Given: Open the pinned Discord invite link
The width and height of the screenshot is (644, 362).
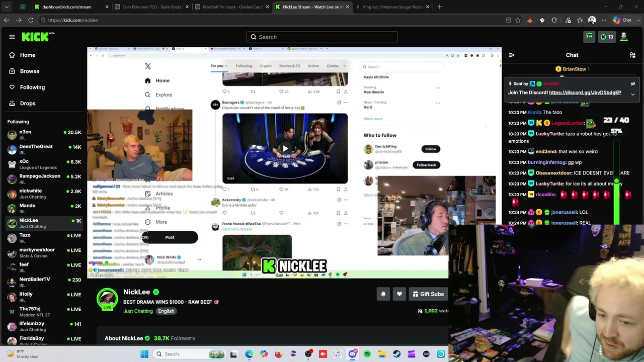Looking at the screenshot, I should [585, 93].
